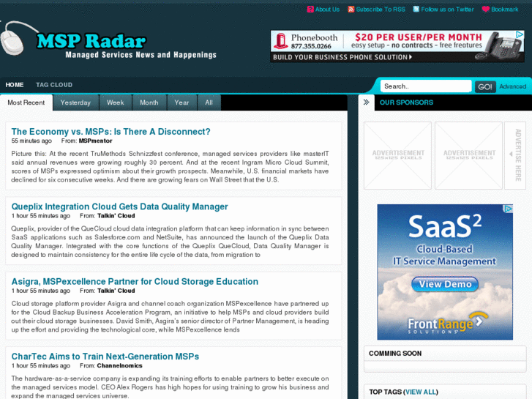Select the Most Recent tab
This screenshot has height=399, width=532.
pyautogui.click(x=26, y=102)
